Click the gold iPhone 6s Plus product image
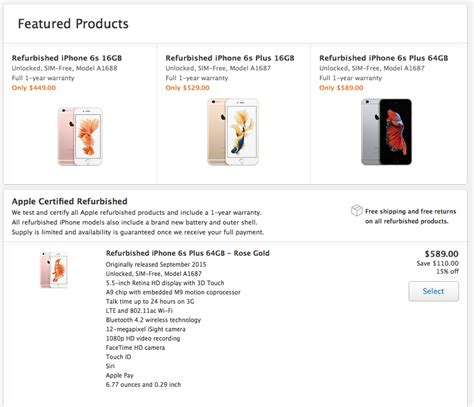 coord(233,132)
